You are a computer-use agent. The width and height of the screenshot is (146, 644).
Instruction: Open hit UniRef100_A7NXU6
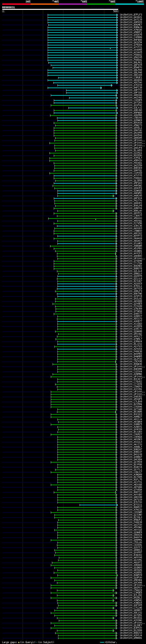click(x=131, y=30)
